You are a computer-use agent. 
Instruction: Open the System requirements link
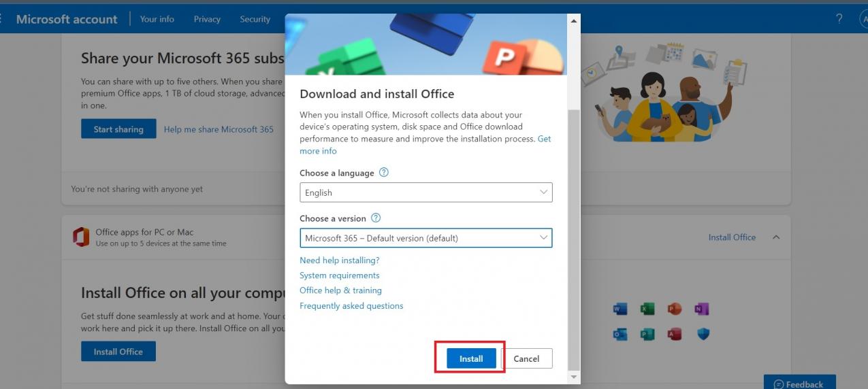[340, 275]
